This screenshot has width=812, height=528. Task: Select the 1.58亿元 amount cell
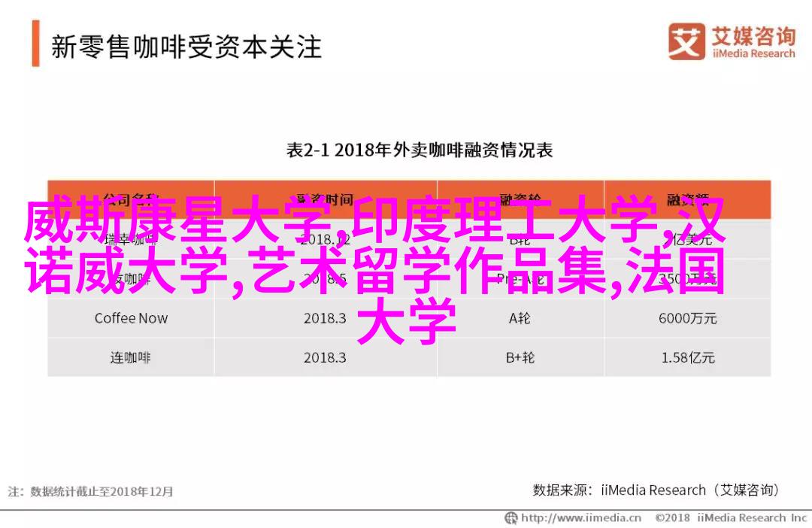coord(687,357)
